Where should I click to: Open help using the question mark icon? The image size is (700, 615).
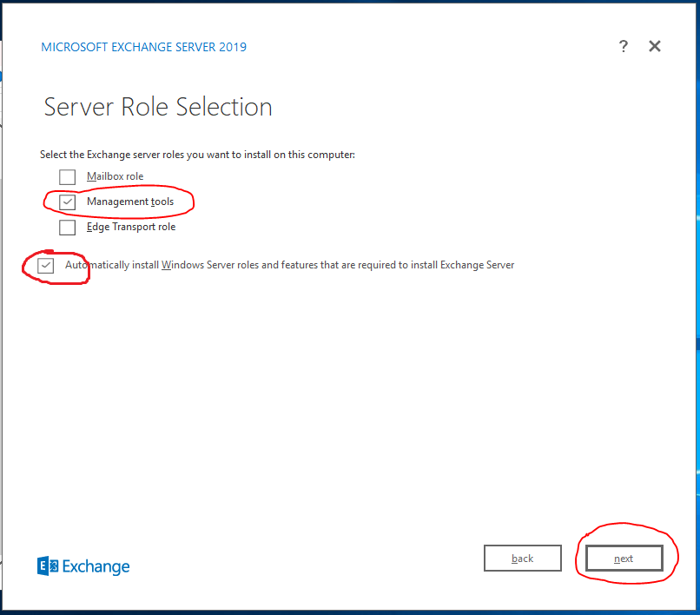click(624, 46)
